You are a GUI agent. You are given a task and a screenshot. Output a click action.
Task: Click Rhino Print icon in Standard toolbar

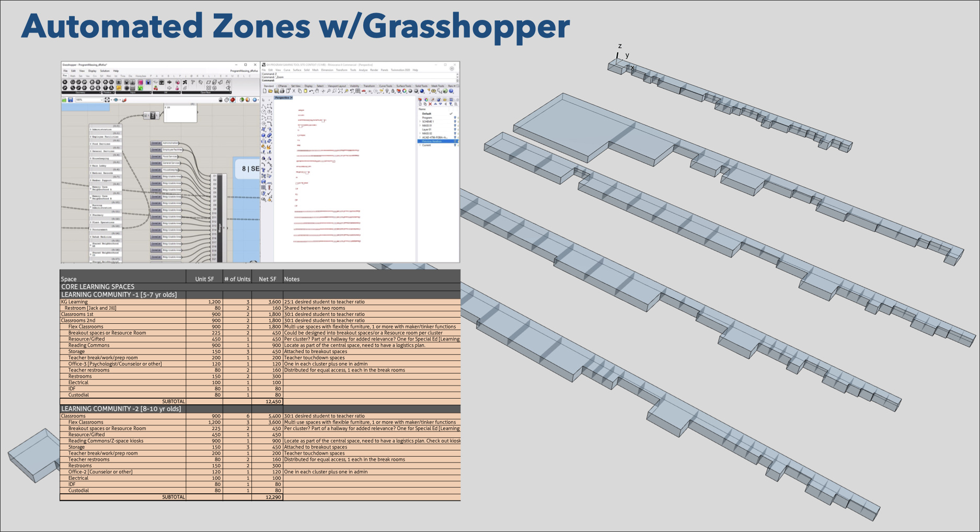[282, 91]
